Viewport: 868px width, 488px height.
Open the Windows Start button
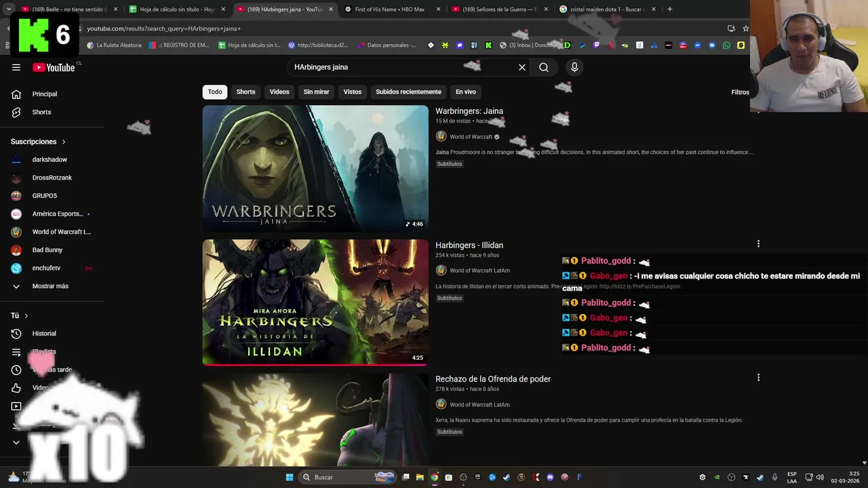290,477
